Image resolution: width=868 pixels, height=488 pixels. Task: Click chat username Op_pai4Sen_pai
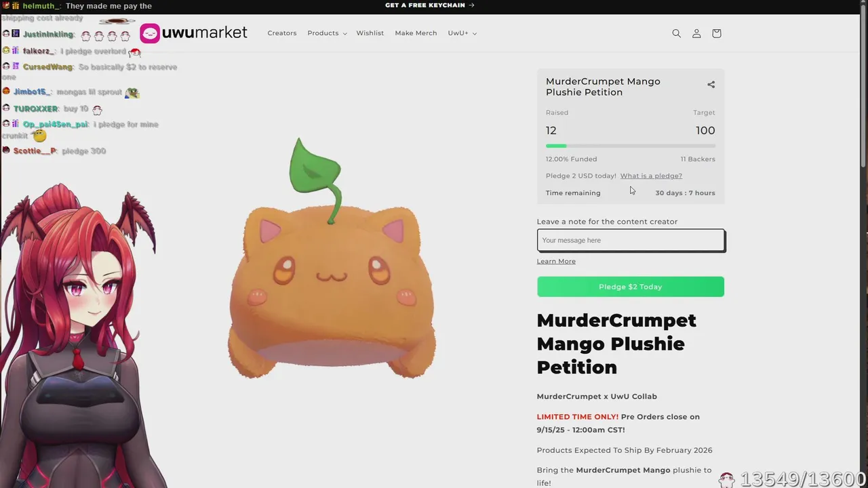point(56,125)
